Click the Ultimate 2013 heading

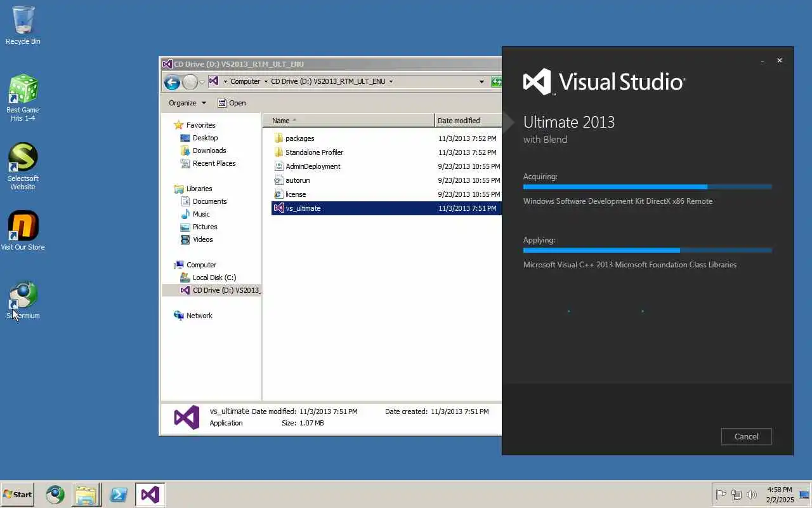click(569, 122)
